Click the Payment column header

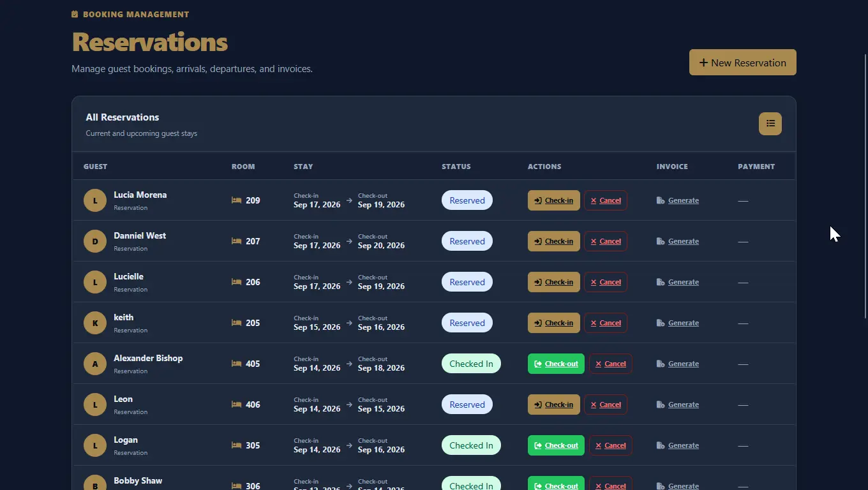coord(756,167)
